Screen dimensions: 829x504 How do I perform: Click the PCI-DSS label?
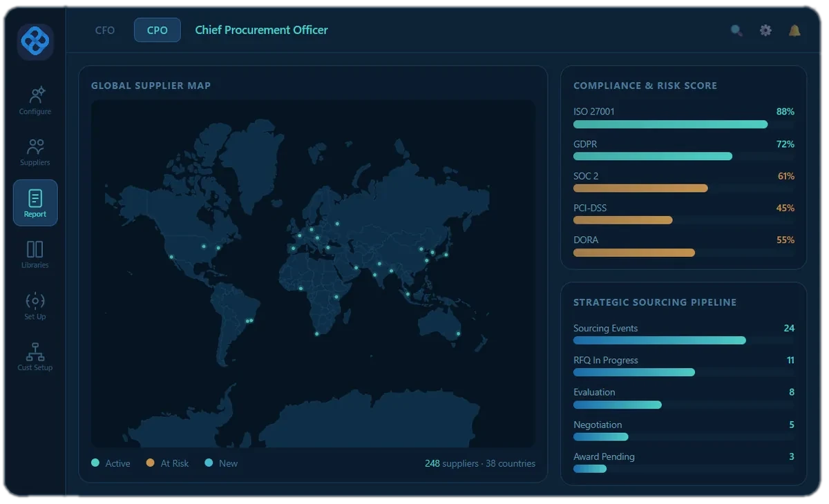point(590,207)
